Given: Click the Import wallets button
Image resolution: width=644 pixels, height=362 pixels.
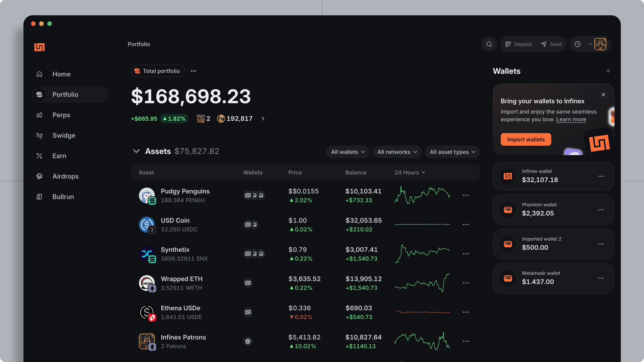Looking at the screenshot, I should [526, 139].
